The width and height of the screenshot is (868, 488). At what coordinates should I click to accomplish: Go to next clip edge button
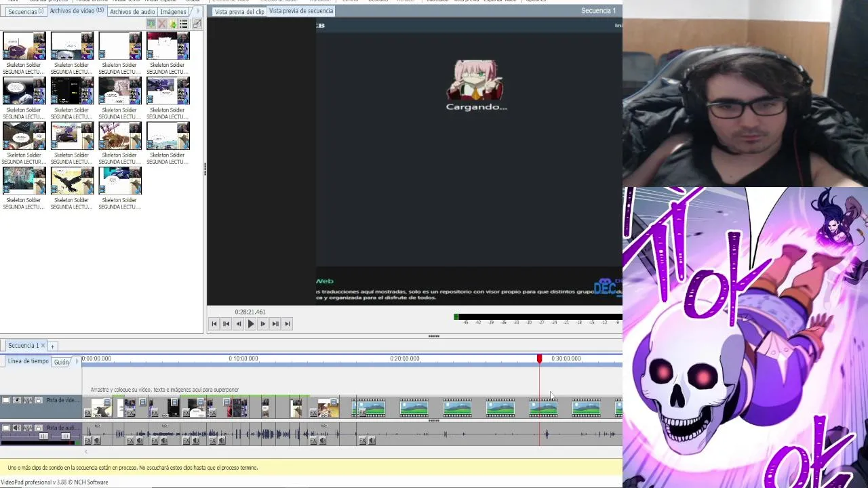click(x=275, y=324)
